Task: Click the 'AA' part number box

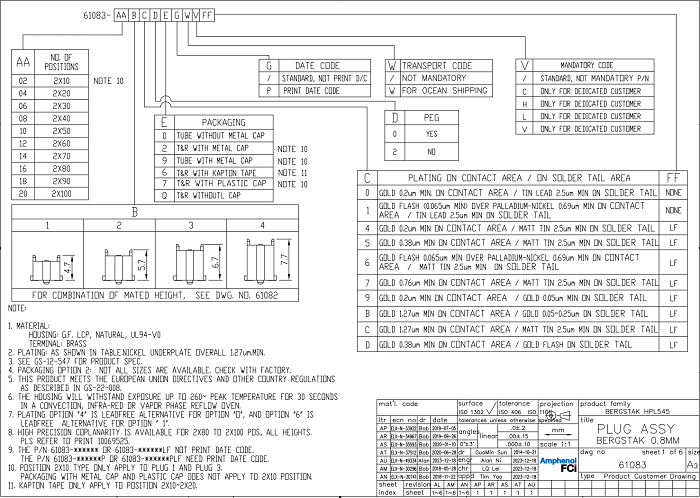Action: pos(121,16)
